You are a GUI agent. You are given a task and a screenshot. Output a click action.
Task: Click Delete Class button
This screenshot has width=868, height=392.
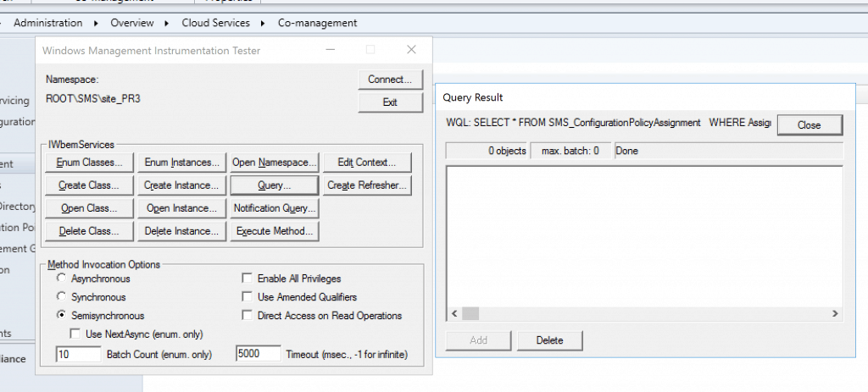pos(88,231)
